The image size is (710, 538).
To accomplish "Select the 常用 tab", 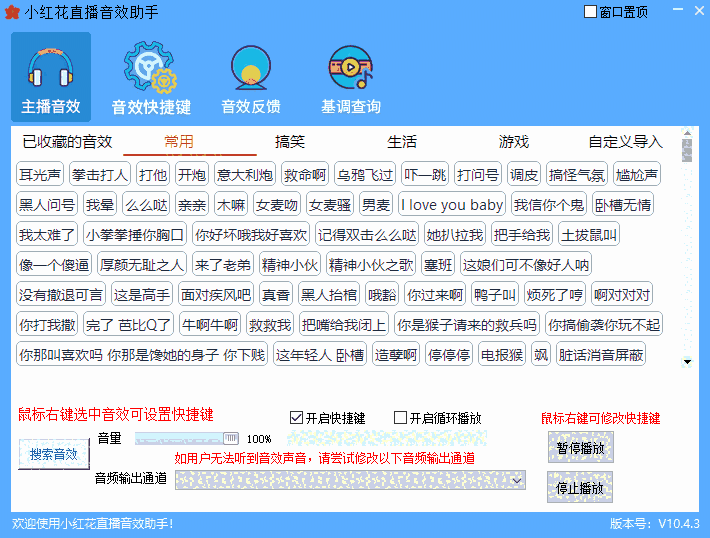I will coord(179,142).
